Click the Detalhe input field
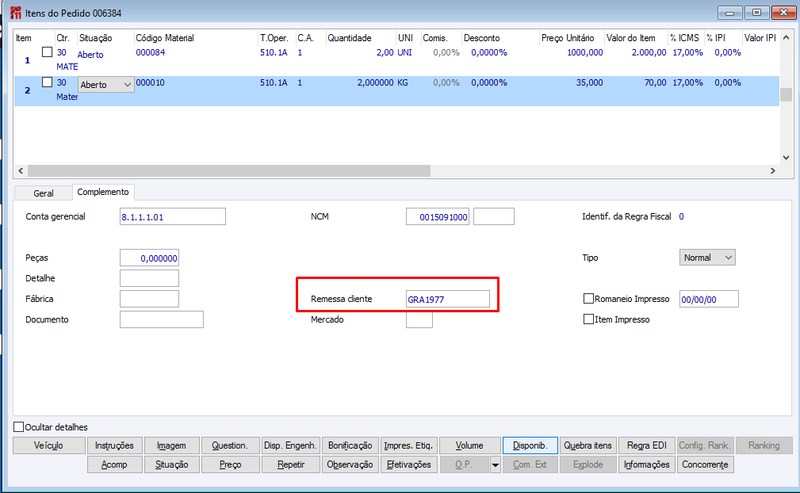 [149, 278]
